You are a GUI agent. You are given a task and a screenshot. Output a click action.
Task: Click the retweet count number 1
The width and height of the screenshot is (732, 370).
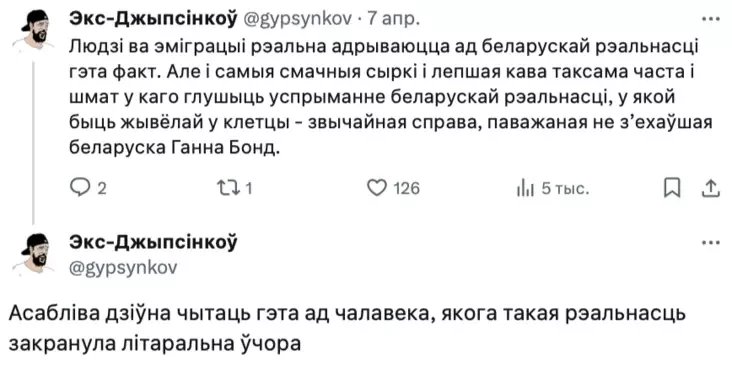point(249,188)
